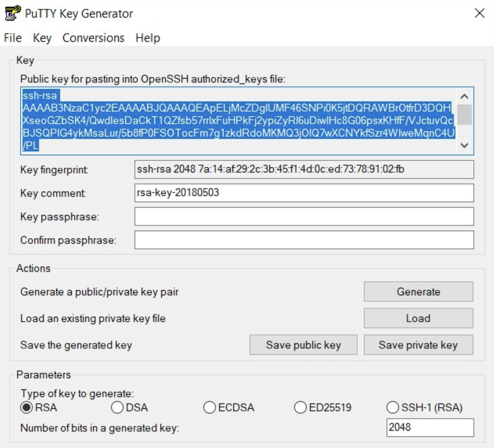Click the 'Parameters' group heading
Image resolution: width=494 pixels, height=448 pixels.
point(43,375)
